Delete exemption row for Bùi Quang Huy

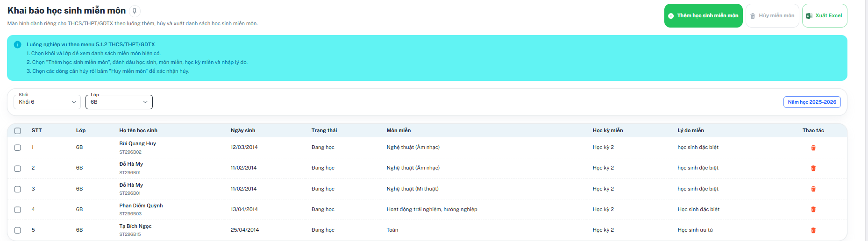click(813, 148)
